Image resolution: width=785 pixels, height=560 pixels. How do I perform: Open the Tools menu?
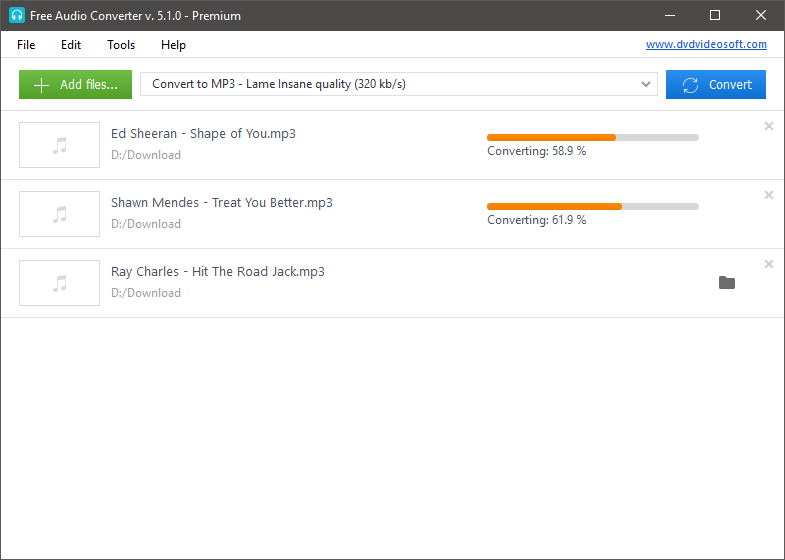click(121, 45)
